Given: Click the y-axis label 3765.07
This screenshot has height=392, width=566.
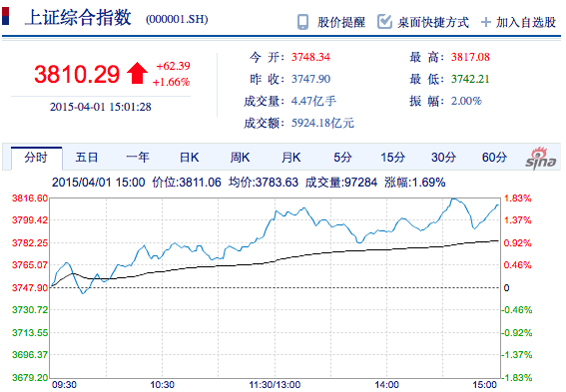Looking at the screenshot, I should (30, 265).
